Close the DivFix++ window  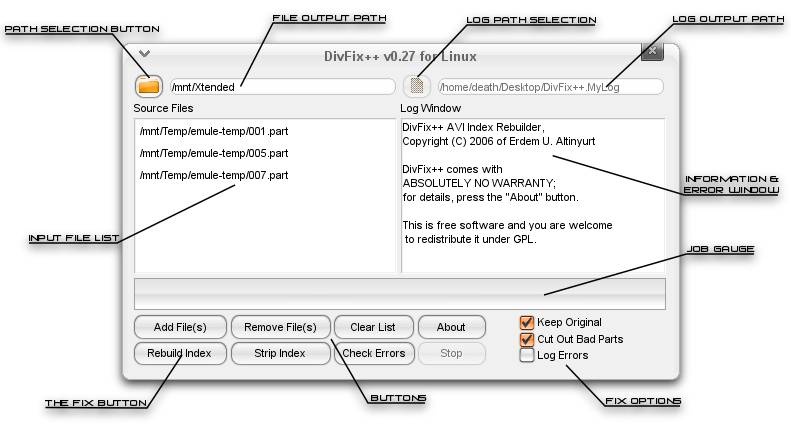652,50
